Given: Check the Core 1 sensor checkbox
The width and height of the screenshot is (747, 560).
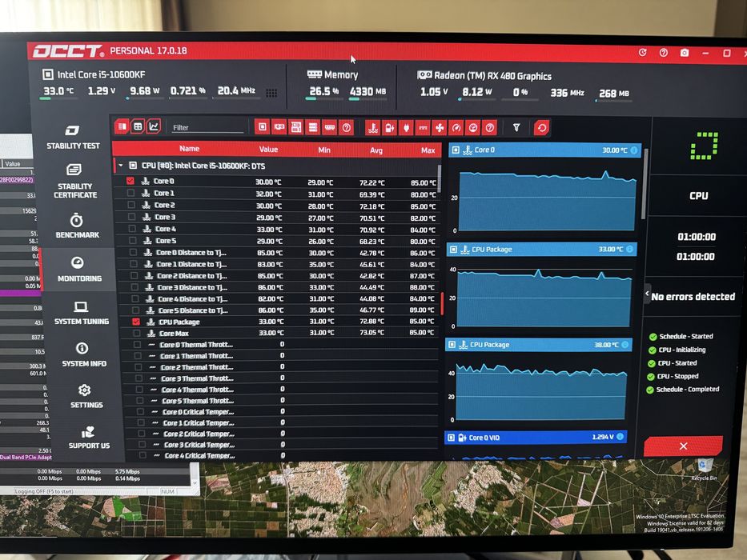Looking at the screenshot, I should 131,193.
